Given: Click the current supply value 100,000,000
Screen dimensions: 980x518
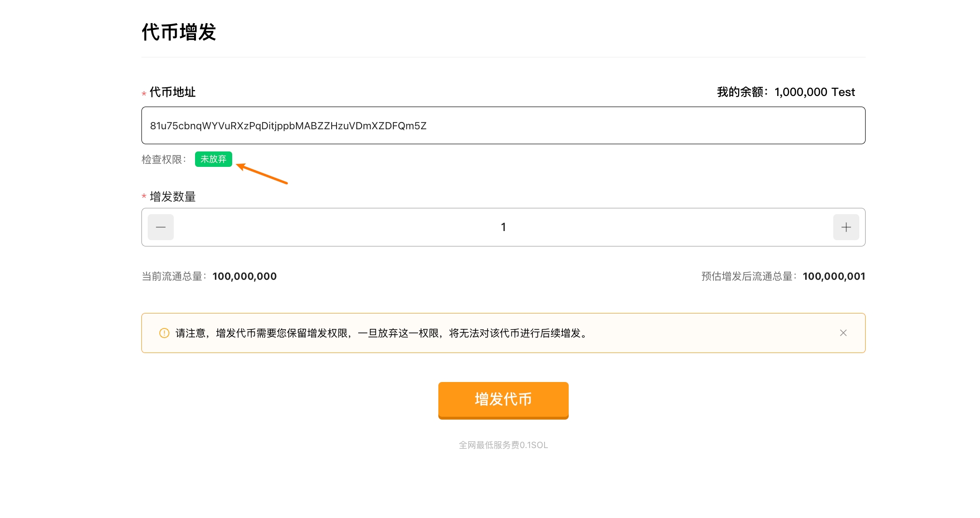Looking at the screenshot, I should click(x=244, y=276).
